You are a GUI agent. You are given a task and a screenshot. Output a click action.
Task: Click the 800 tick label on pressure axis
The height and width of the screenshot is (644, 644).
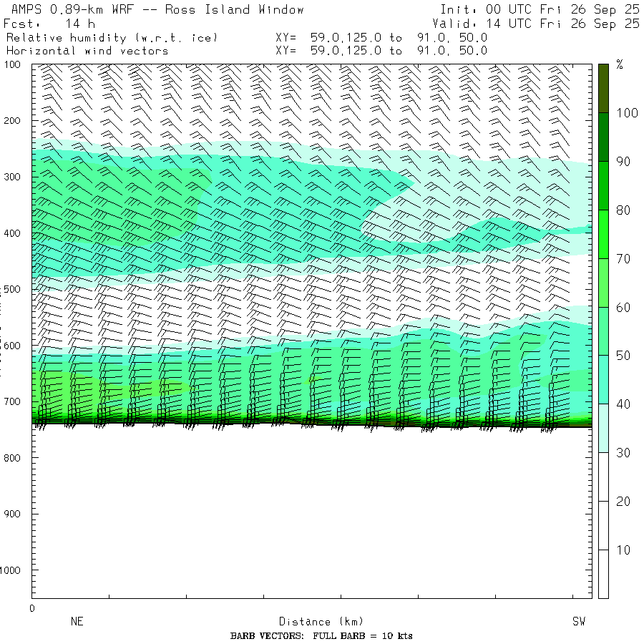[x=14, y=458]
